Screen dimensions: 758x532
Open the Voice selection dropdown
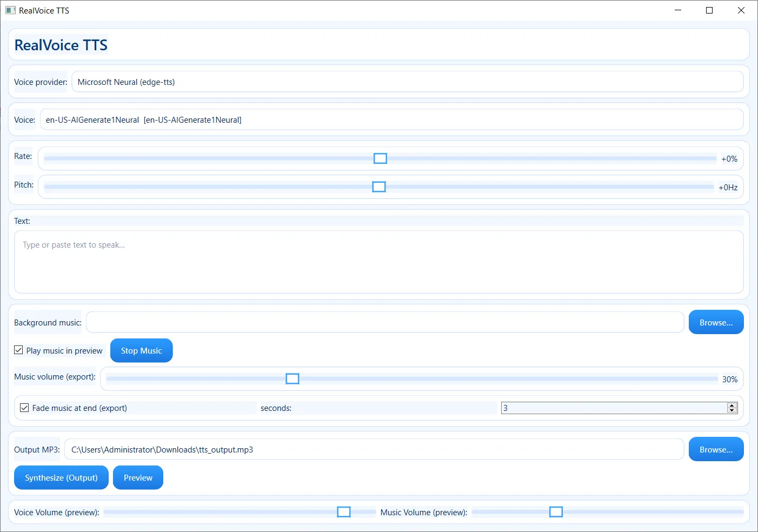pos(391,120)
